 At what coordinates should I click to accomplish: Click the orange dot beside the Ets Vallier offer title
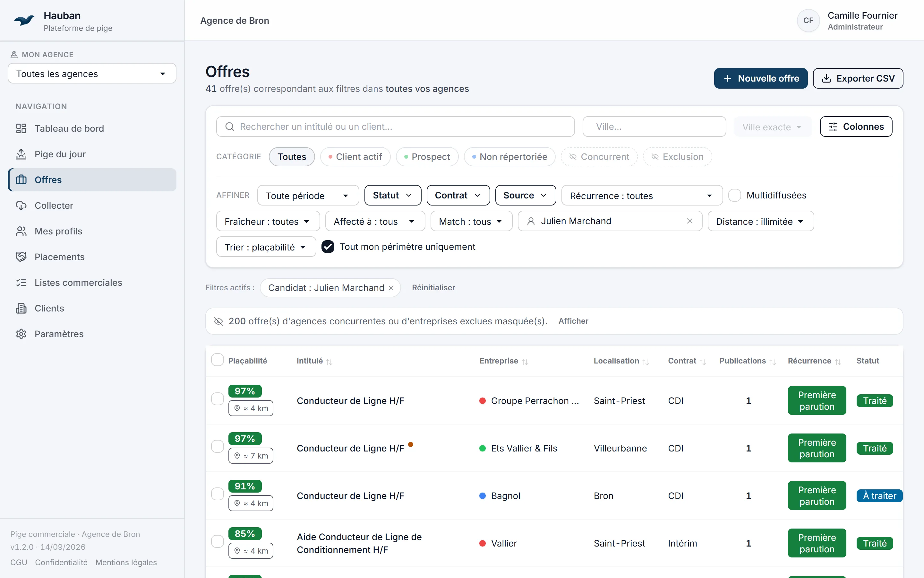click(410, 444)
